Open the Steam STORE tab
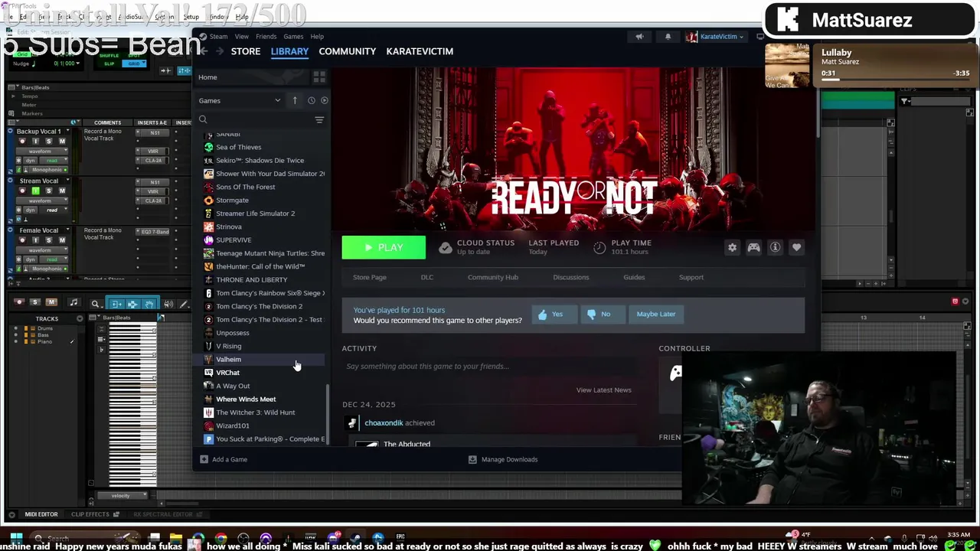The width and height of the screenshot is (980, 551). click(246, 51)
